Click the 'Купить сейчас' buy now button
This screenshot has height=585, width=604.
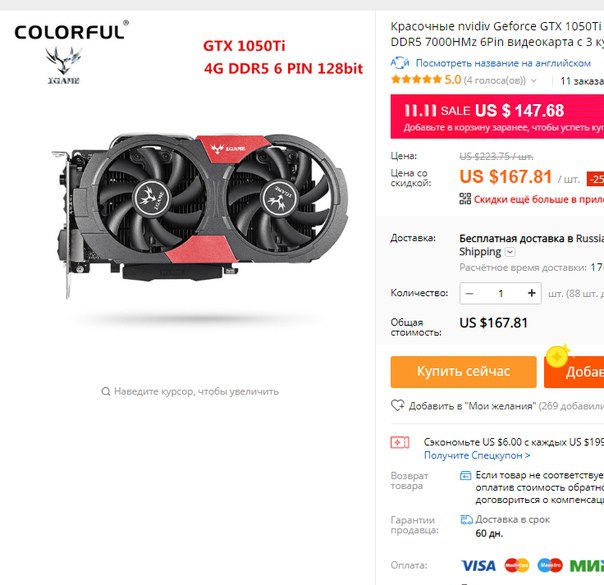point(463,372)
